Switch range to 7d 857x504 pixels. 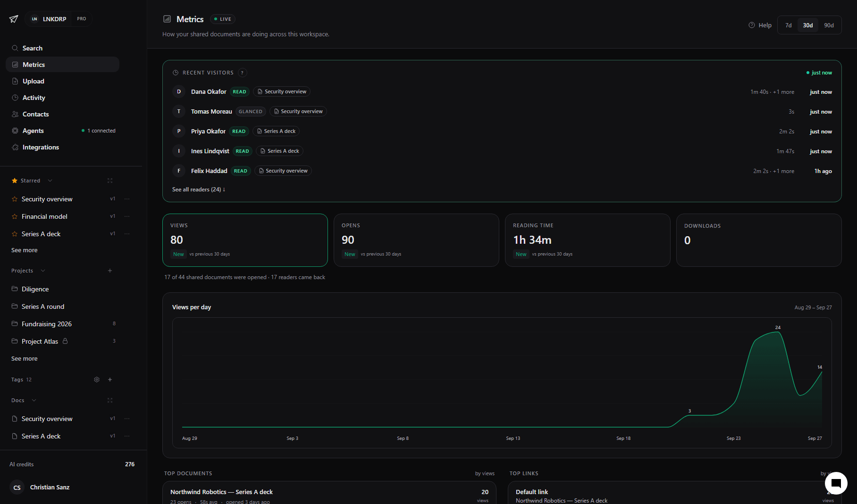click(x=789, y=25)
